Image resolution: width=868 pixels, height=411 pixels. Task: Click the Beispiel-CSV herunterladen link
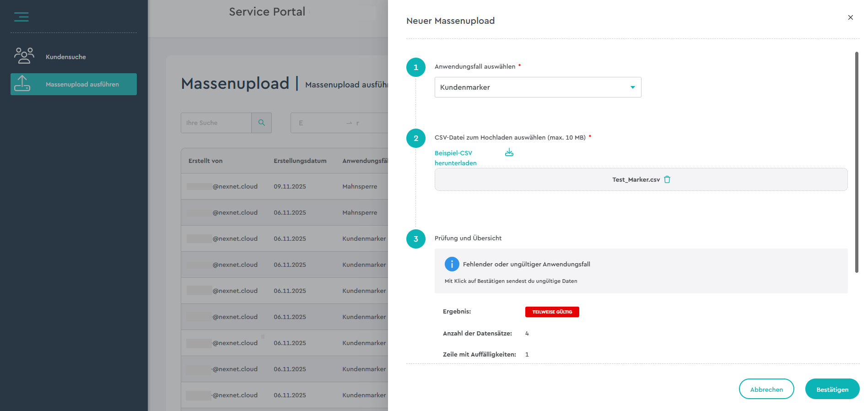pyautogui.click(x=455, y=158)
